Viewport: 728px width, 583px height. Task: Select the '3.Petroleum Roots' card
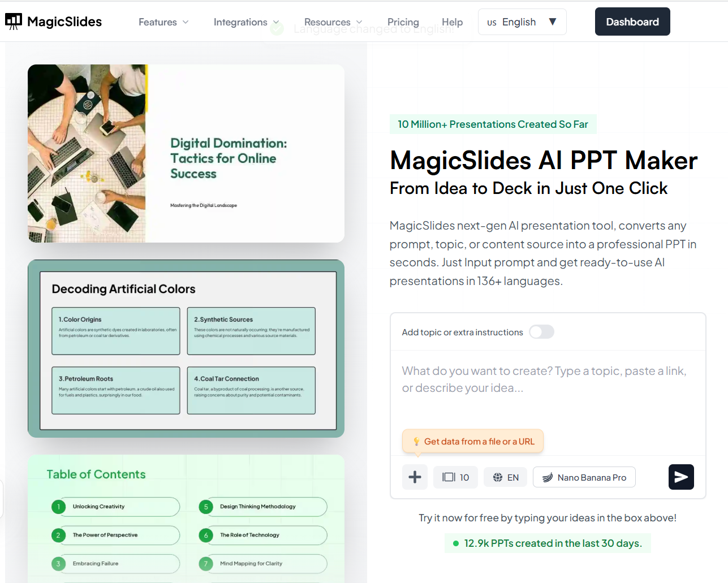(x=116, y=390)
